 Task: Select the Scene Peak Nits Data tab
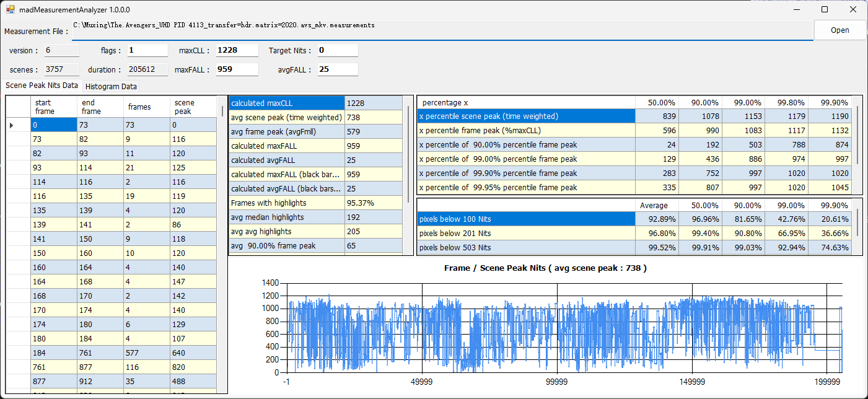pyautogui.click(x=42, y=85)
